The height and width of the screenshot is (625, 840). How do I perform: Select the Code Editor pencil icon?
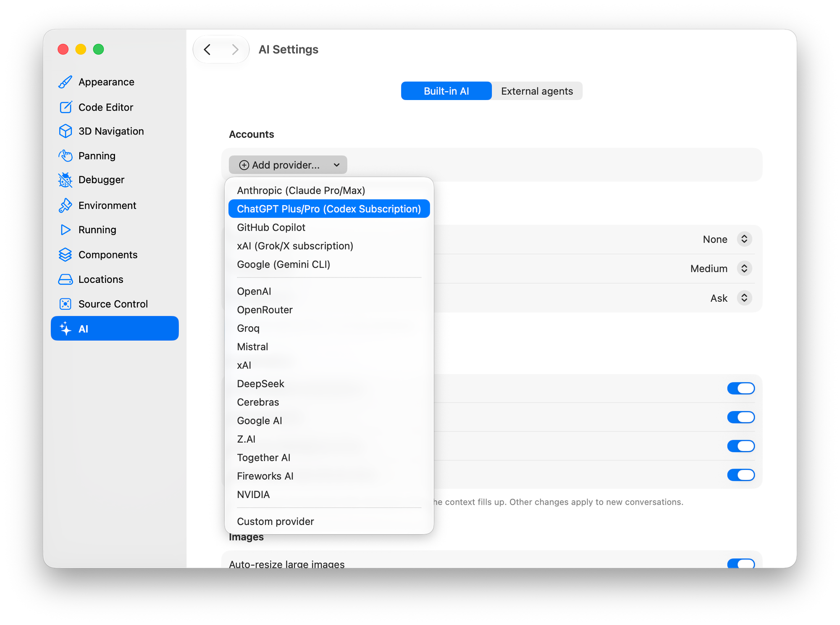(65, 107)
